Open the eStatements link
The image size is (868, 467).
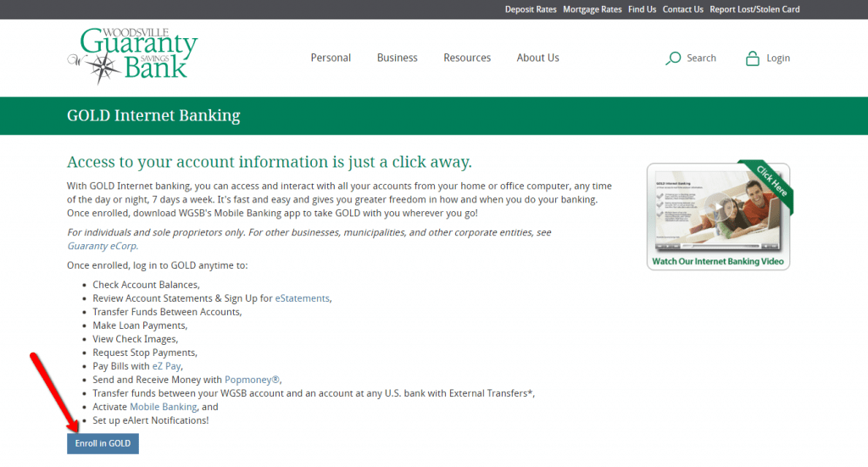[x=303, y=298]
